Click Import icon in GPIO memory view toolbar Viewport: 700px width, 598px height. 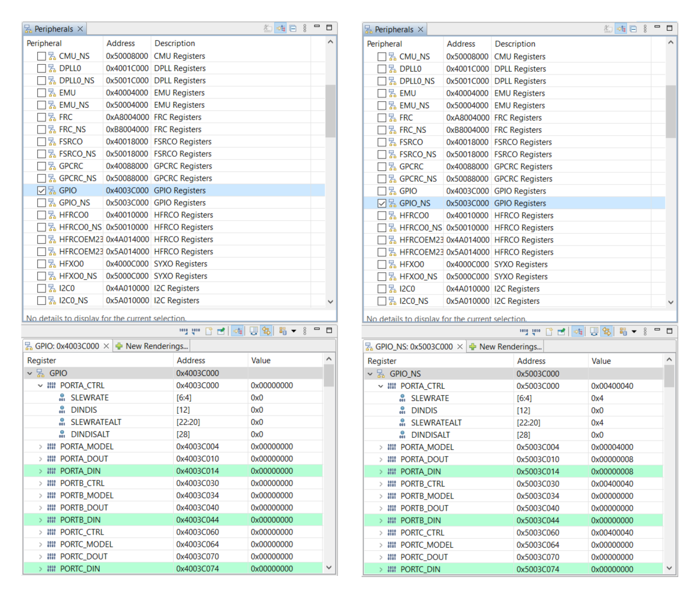(184, 331)
